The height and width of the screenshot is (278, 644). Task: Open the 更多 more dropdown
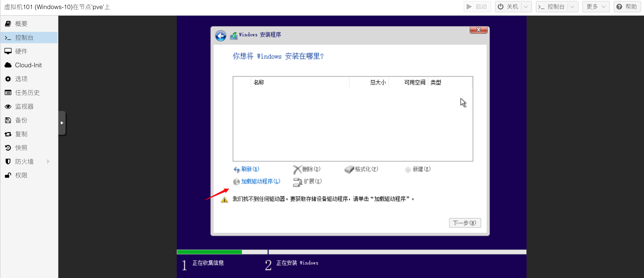[596, 7]
